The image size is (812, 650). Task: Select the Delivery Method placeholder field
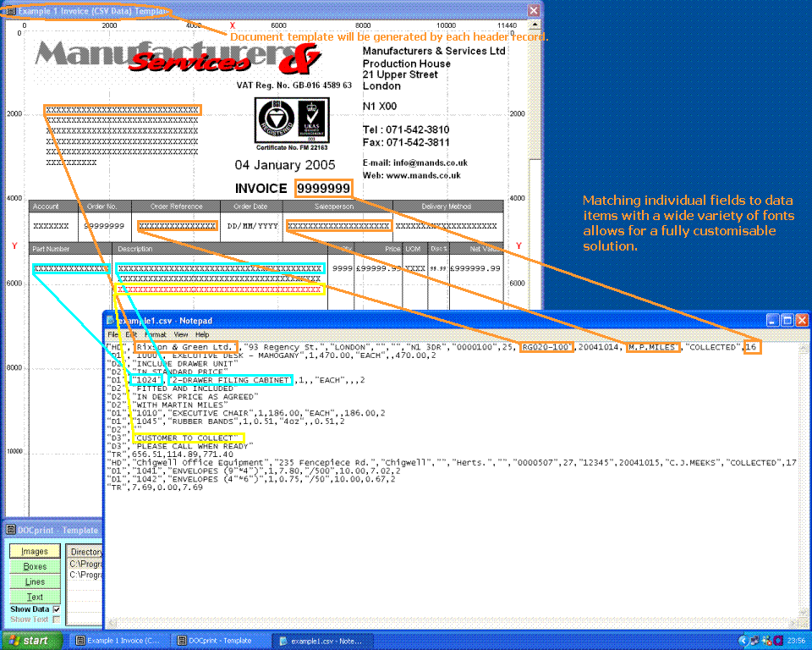446,226
